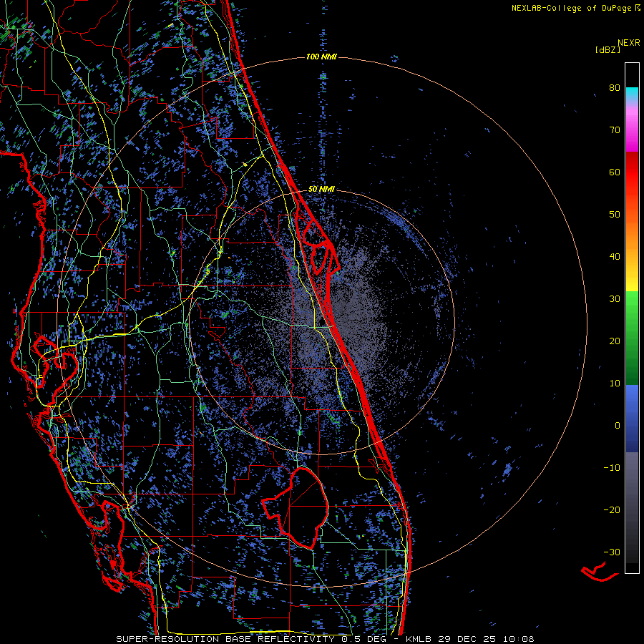Screen dimensions: 644x644
Task: Click the 80 dBZ scale value
Action: tap(615, 88)
